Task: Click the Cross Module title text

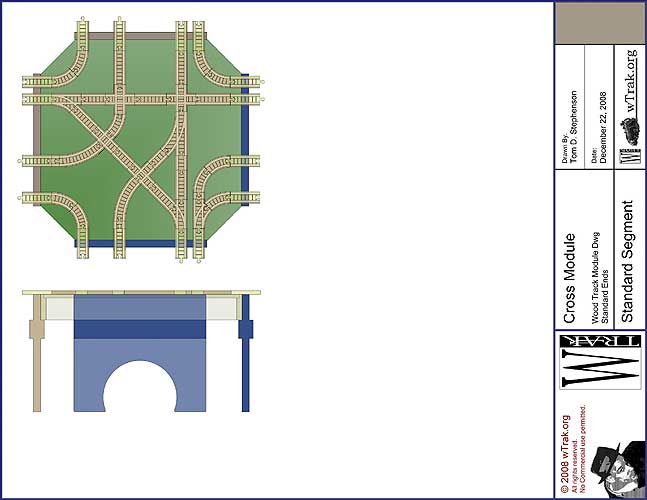Action: [568, 279]
